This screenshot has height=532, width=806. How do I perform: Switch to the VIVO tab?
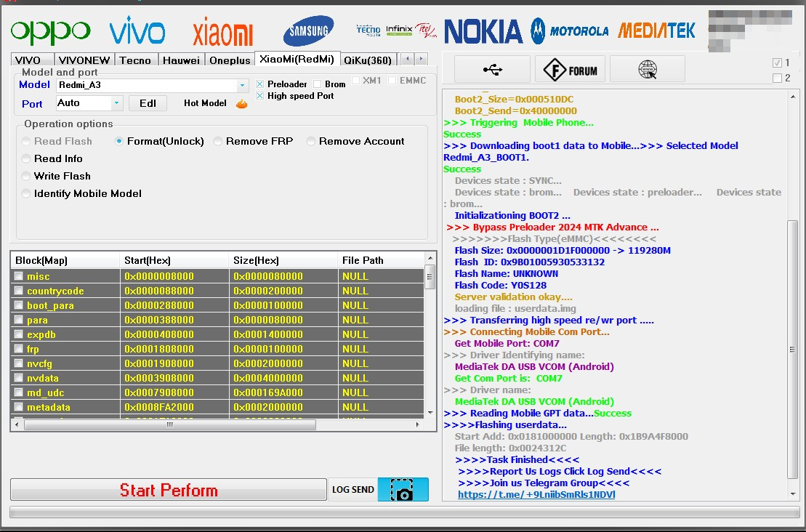(x=32, y=60)
